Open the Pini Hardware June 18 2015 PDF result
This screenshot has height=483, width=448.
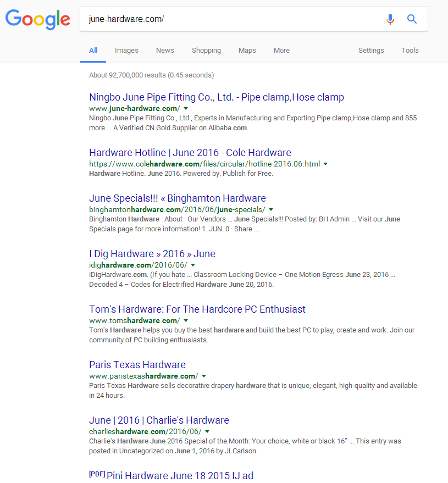pyautogui.click(x=180, y=475)
